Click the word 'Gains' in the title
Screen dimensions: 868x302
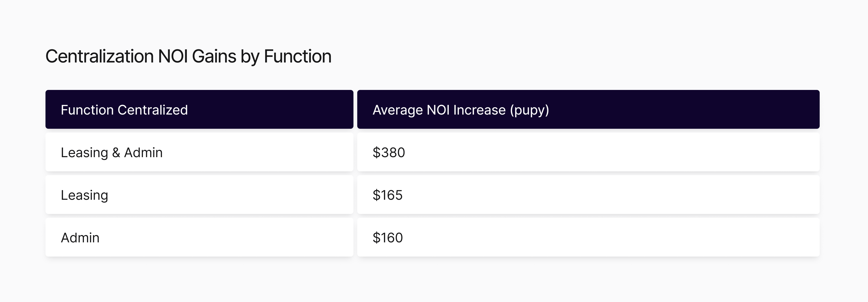214,56
